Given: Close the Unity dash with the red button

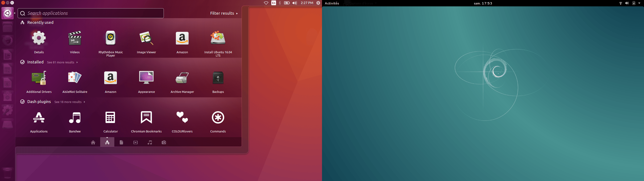Looking at the screenshot, I should pyautogui.click(x=3, y=3).
